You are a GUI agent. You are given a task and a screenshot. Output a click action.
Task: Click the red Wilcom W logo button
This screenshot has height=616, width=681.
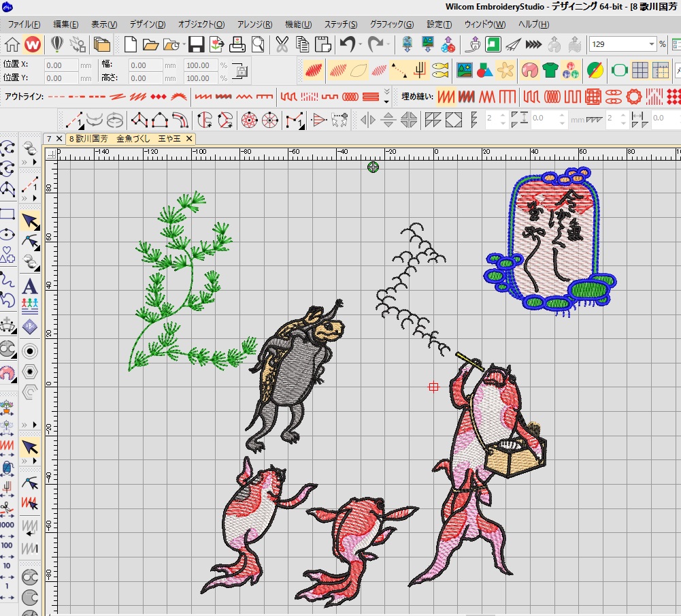click(x=33, y=44)
